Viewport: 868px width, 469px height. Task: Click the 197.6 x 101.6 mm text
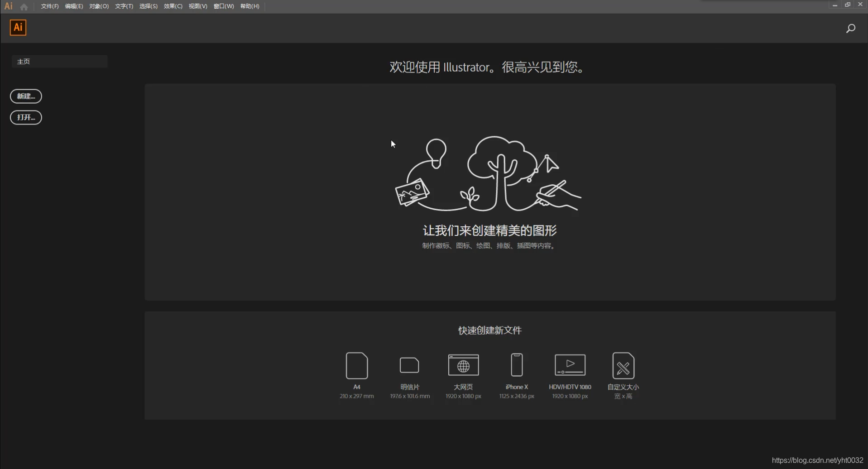410,396
